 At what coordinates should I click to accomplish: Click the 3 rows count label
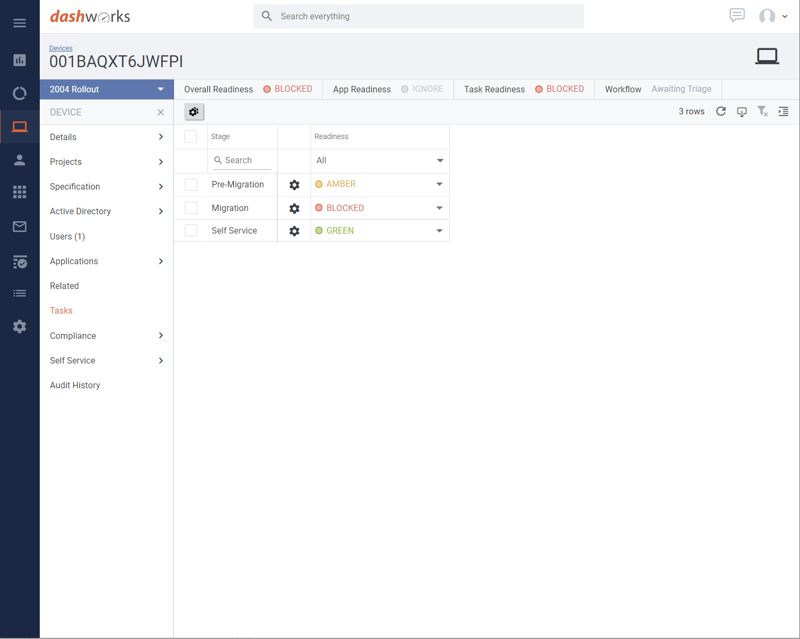click(x=691, y=111)
